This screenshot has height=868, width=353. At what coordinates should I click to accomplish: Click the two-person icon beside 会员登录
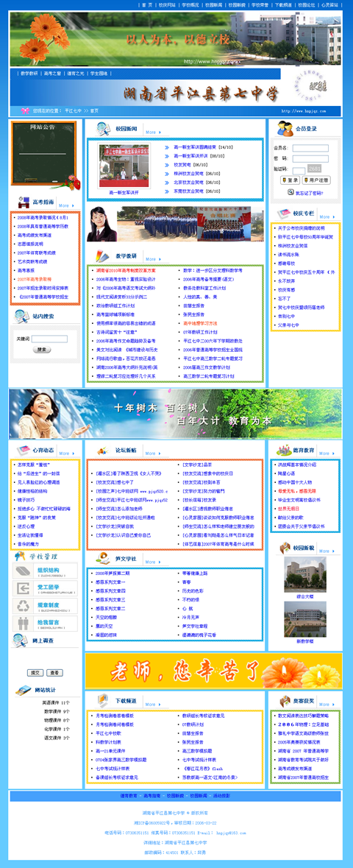[285, 128]
